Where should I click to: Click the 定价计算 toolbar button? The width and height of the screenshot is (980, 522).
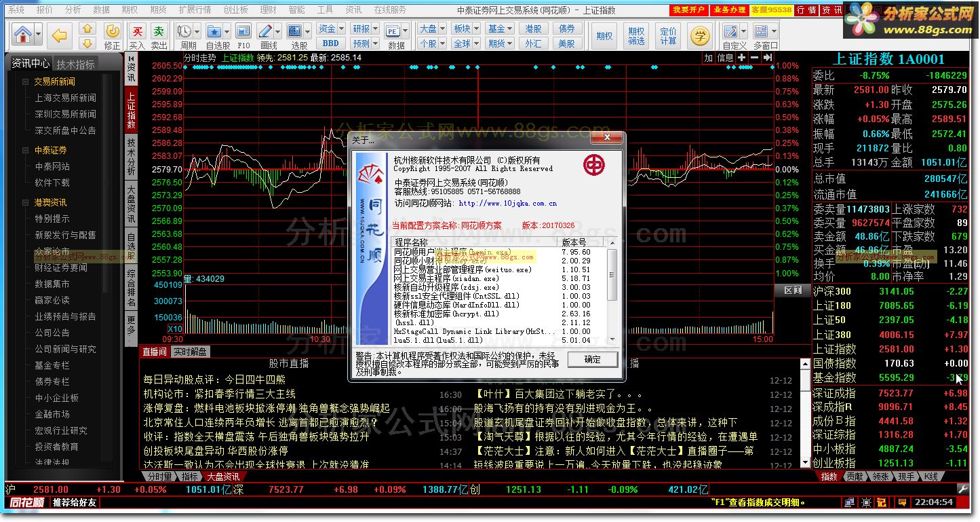(668, 36)
